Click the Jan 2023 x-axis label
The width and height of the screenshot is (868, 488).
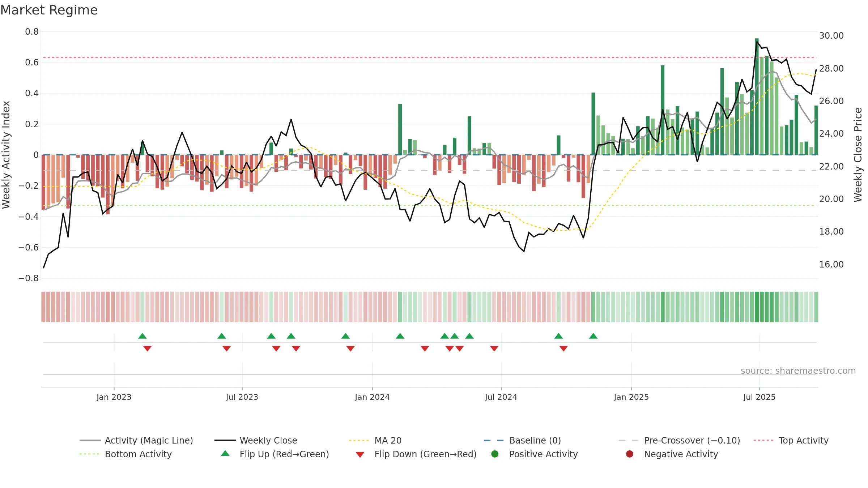pos(114,397)
